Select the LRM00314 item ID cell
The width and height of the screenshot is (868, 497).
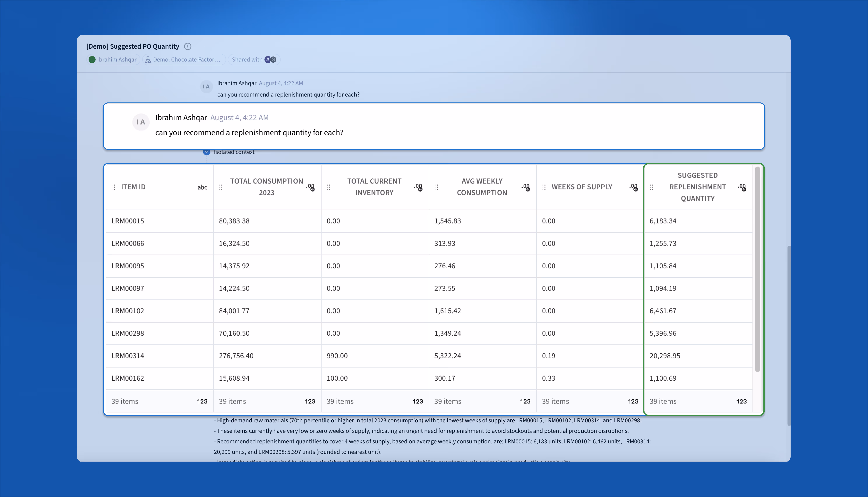pos(128,356)
